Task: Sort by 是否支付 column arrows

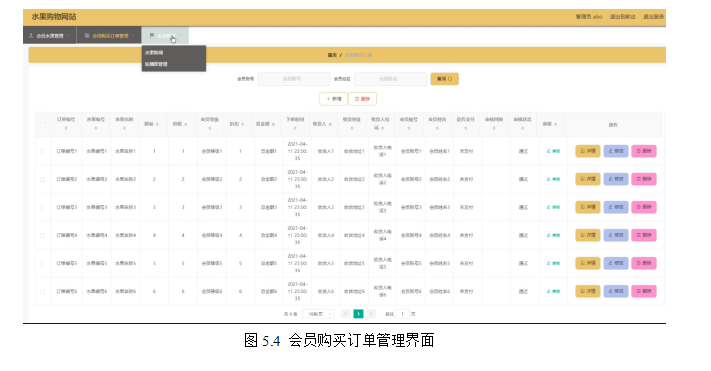Action: [x=466, y=129]
